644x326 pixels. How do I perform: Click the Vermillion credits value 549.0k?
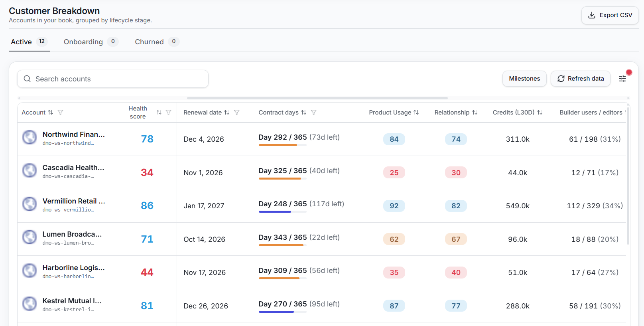pos(518,206)
